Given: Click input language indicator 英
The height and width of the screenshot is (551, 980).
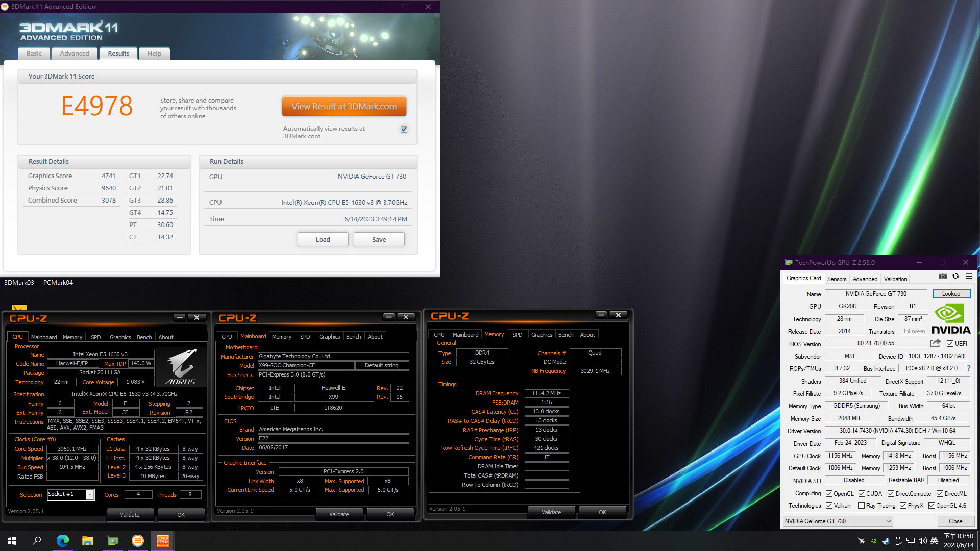Looking at the screenshot, I should click(934, 541).
